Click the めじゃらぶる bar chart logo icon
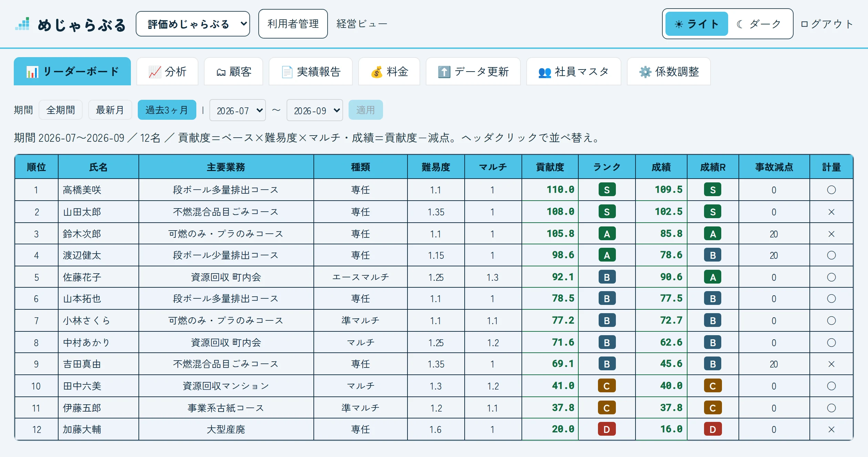Image resolution: width=868 pixels, height=457 pixels. pos(22,24)
